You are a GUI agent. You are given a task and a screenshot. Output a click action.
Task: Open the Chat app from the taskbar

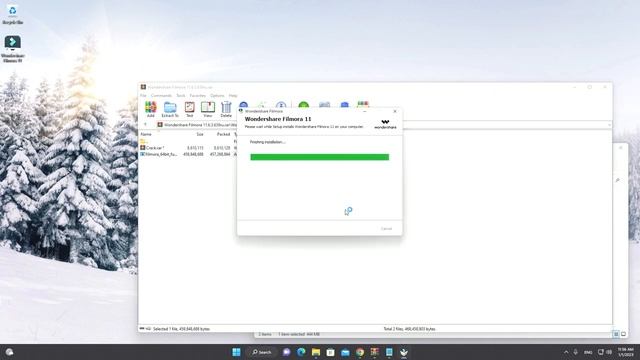pyautogui.click(x=287, y=352)
